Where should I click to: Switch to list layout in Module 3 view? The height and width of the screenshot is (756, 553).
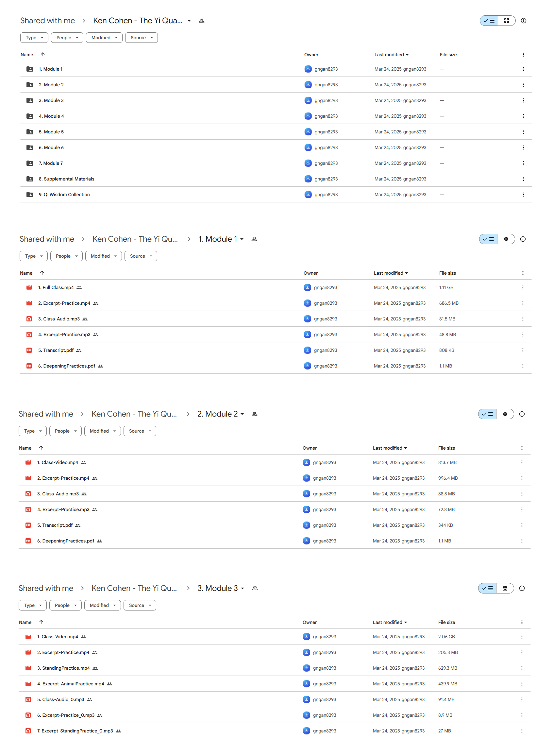(x=487, y=588)
